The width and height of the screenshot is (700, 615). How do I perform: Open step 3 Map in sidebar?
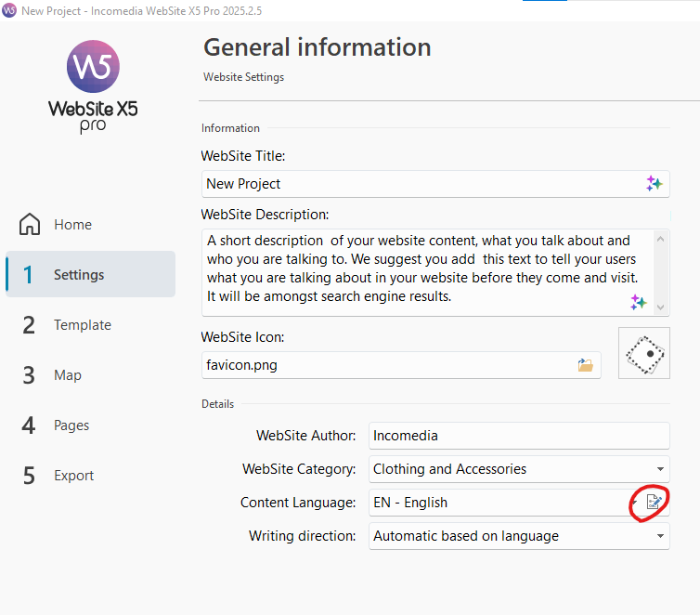[90, 375]
